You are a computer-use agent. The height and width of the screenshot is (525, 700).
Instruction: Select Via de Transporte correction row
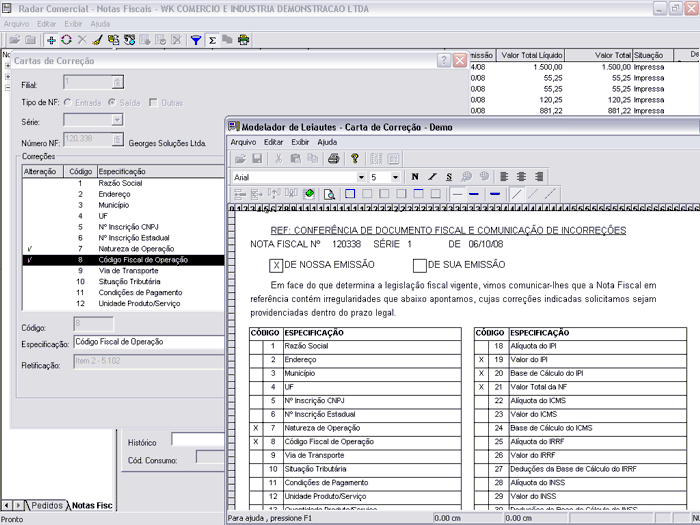click(128, 271)
